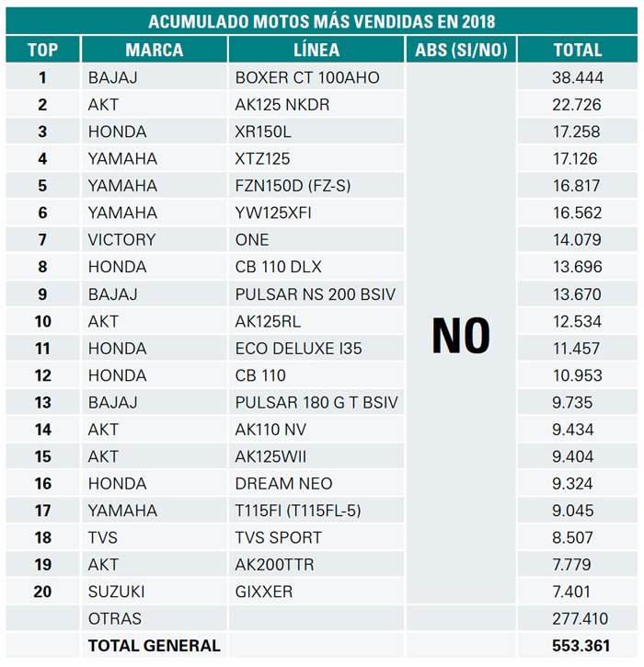
Task: Select the ABS (SI/NO) header
Action: tap(461, 50)
